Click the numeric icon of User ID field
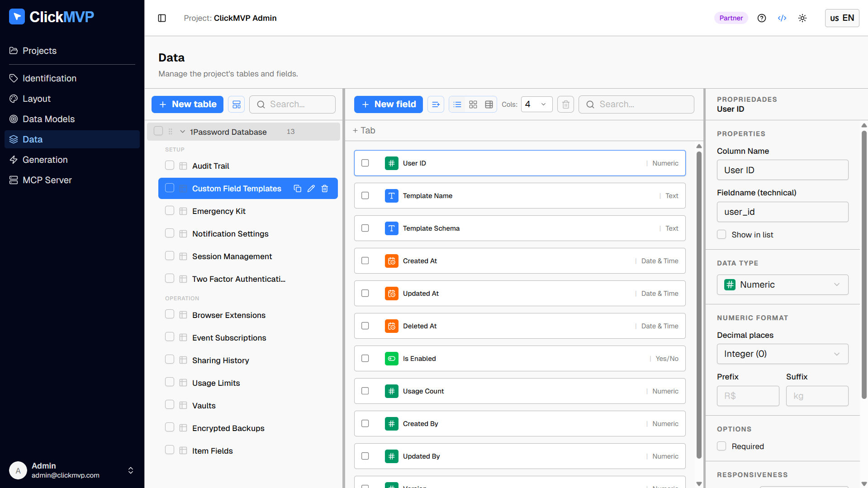The height and width of the screenshot is (488, 868). (392, 163)
